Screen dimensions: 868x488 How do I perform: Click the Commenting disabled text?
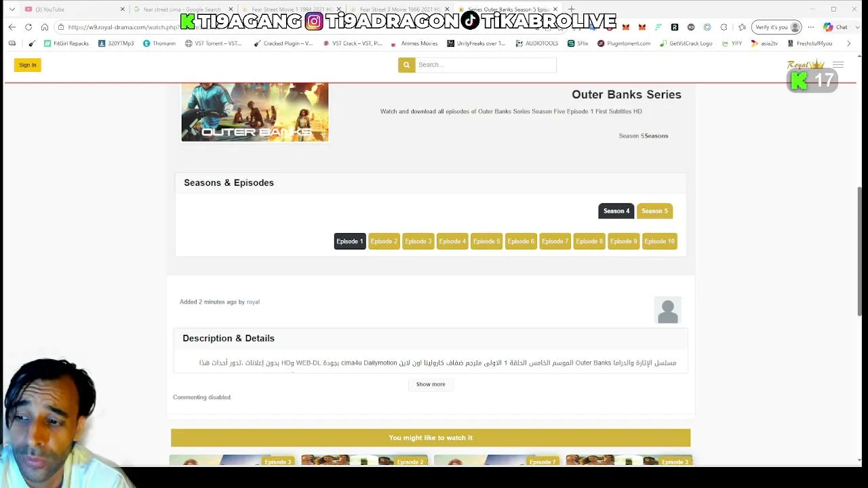[201, 397]
